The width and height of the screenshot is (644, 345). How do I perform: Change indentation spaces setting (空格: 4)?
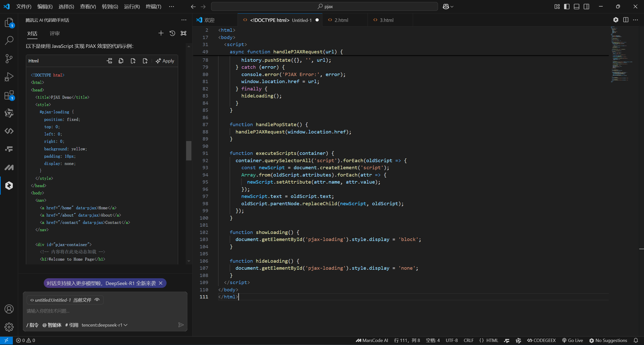coord(433,340)
